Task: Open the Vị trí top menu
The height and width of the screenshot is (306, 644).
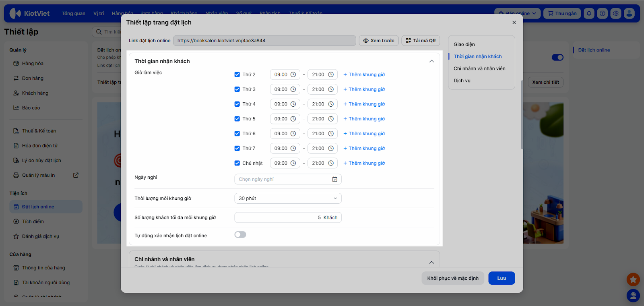Action: [99, 13]
